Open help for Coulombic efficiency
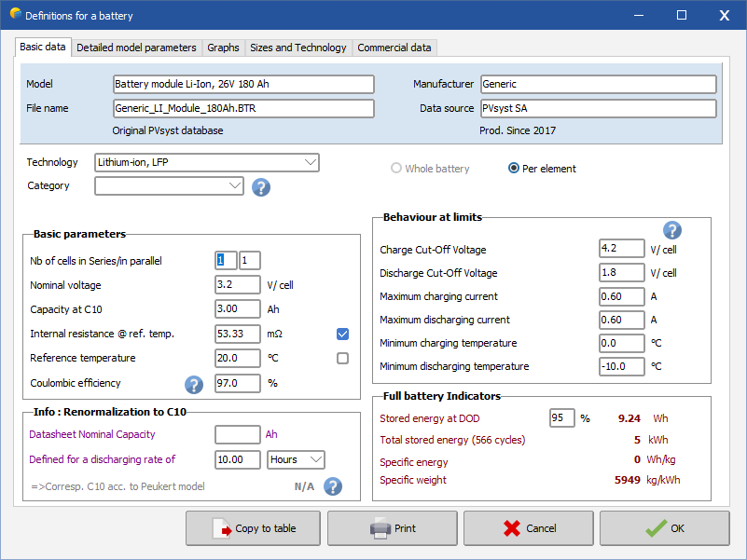 pos(194,384)
